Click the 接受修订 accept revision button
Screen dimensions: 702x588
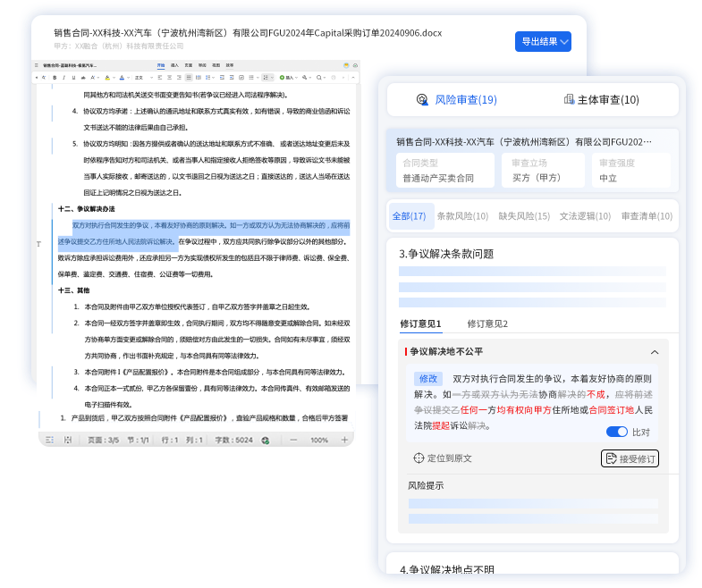[630, 458]
